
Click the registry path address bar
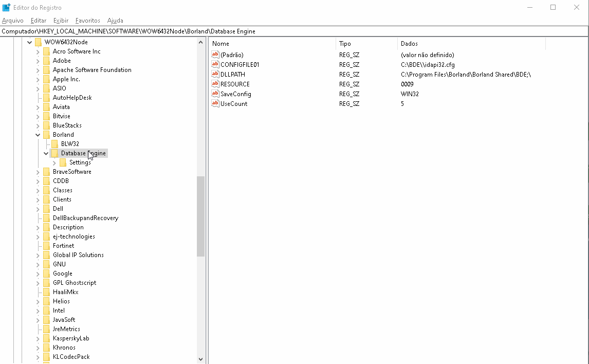(294, 31)
